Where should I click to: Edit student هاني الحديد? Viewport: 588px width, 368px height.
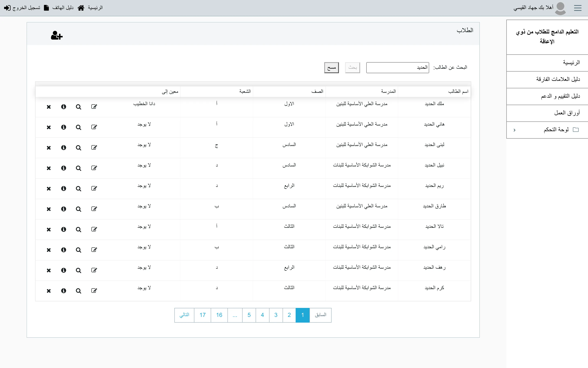[x=94, y=127]
